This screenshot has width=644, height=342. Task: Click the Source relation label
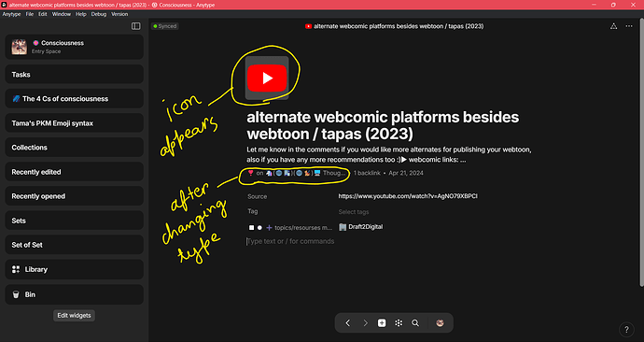(x=257, y=196)
